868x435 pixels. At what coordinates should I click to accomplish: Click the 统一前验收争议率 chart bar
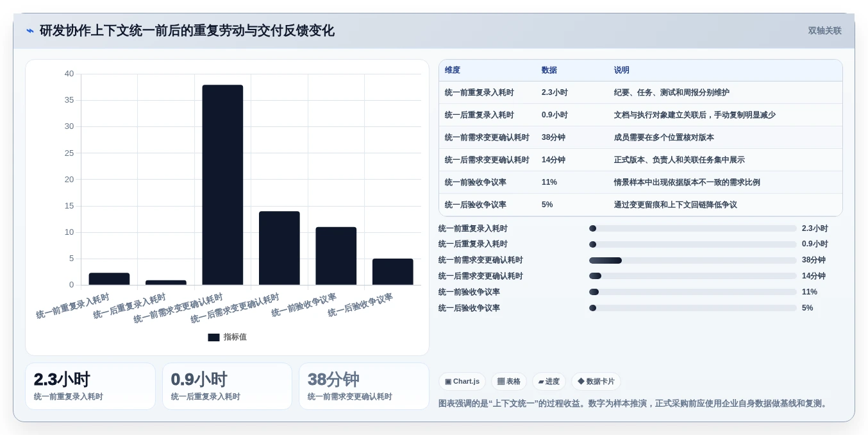(336, 256)
